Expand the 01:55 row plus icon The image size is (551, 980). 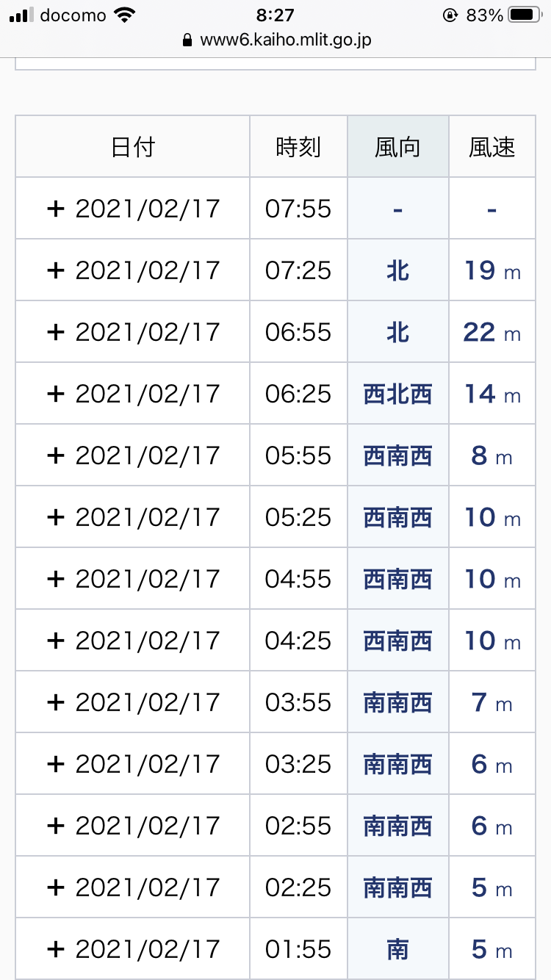(x=56, y=949)
